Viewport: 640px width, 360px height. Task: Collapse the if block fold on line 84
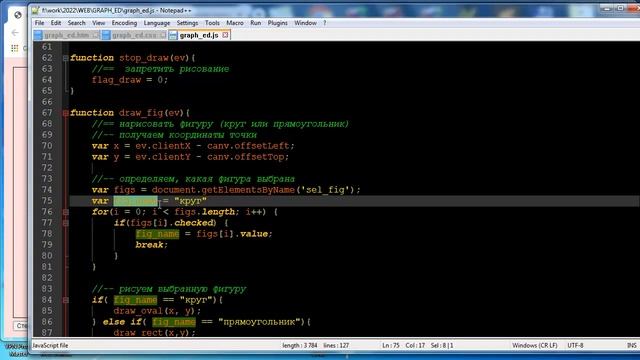[x=65, y=300]
